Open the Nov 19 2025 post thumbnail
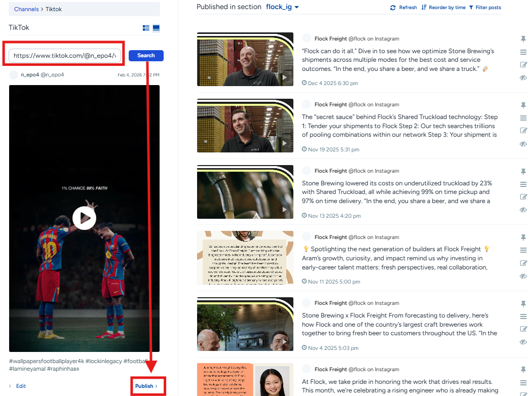The image size is (532, 396). 245,126
